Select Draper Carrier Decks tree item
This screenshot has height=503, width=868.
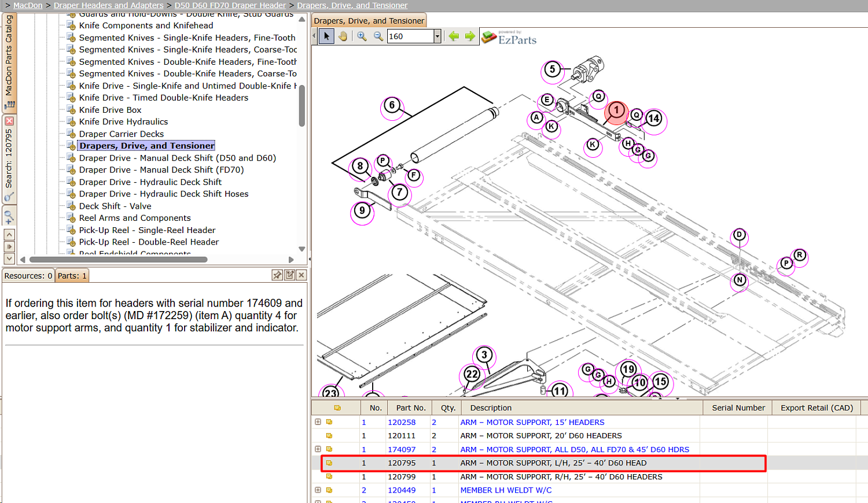(122, 134)
